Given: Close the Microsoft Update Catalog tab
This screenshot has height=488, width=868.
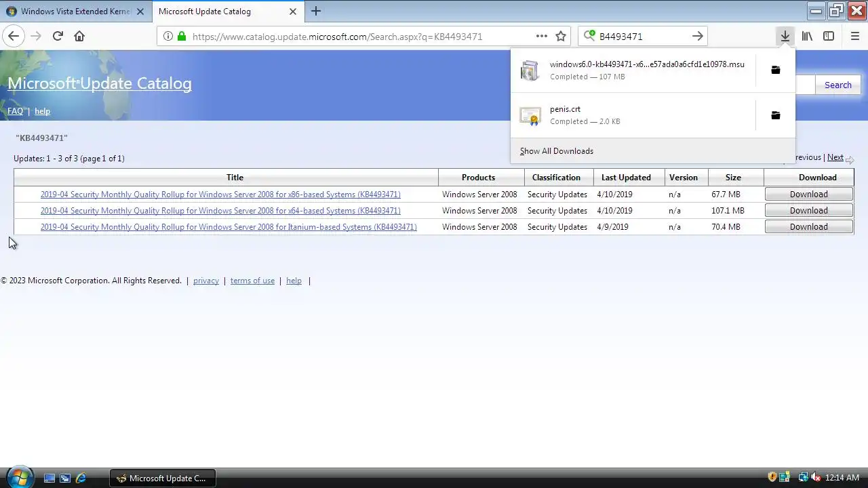Looking at the screenshot, I should 293,12.
